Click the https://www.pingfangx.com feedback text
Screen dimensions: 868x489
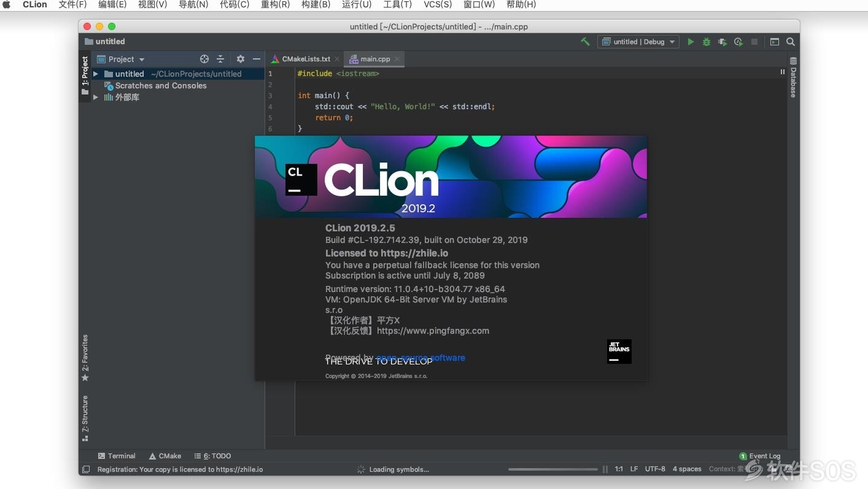[433, 331]
